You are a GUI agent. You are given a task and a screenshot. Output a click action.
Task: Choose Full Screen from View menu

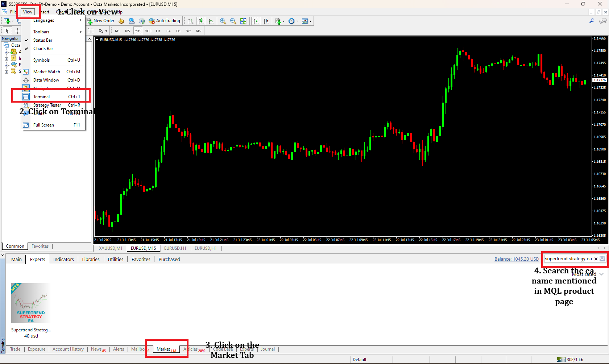[x=53, y=125]
